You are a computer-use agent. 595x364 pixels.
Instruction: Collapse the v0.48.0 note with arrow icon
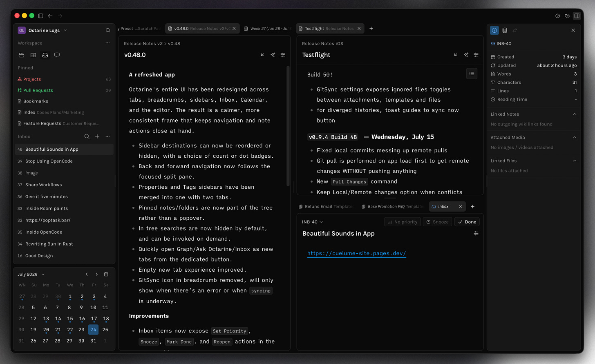pos(262,55)
